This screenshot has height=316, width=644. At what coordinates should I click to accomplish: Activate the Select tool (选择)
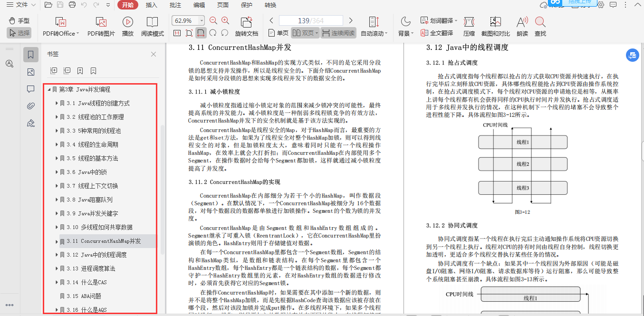pos(19,33)
